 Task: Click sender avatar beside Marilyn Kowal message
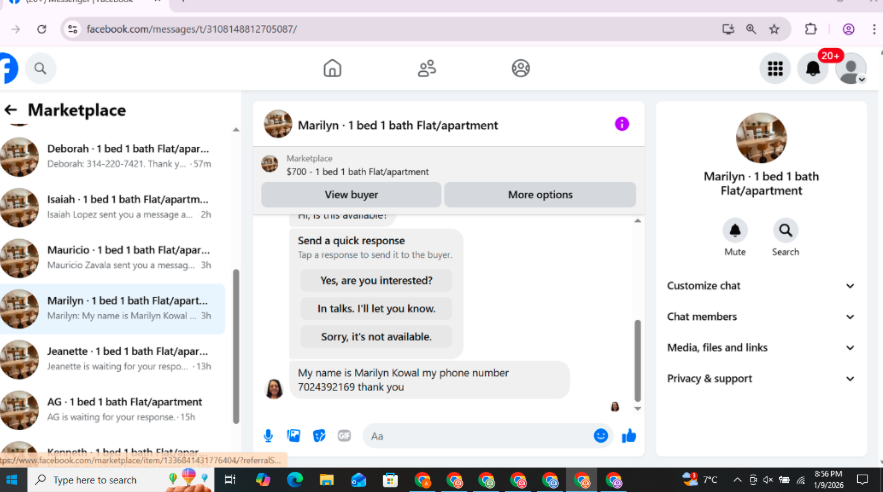click(x=274, y=388)
